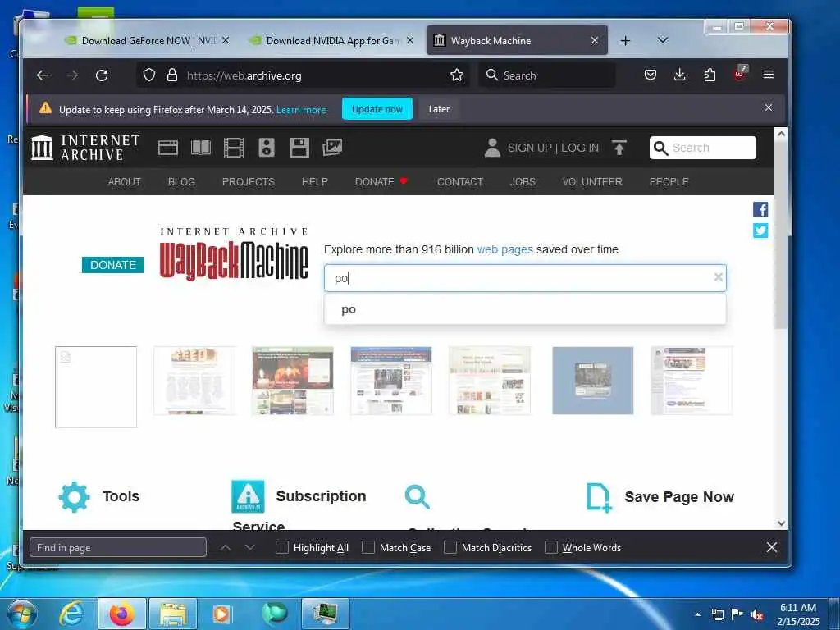Click the Save Page Now document icon
The height and width of the screenshot is (630, 840).
pos(598,498)
